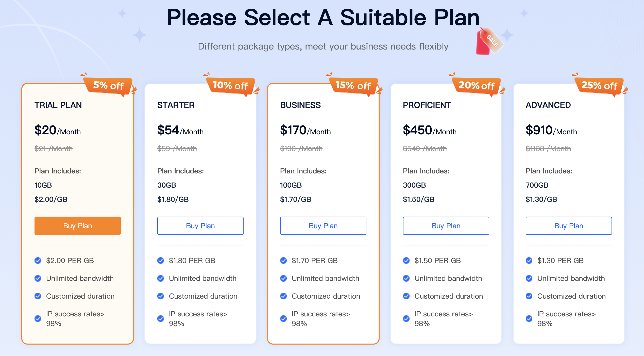The width and height of the screenshot is (644, 356).
Task: Click the 25% off badge
Action: tap(599, 86)
